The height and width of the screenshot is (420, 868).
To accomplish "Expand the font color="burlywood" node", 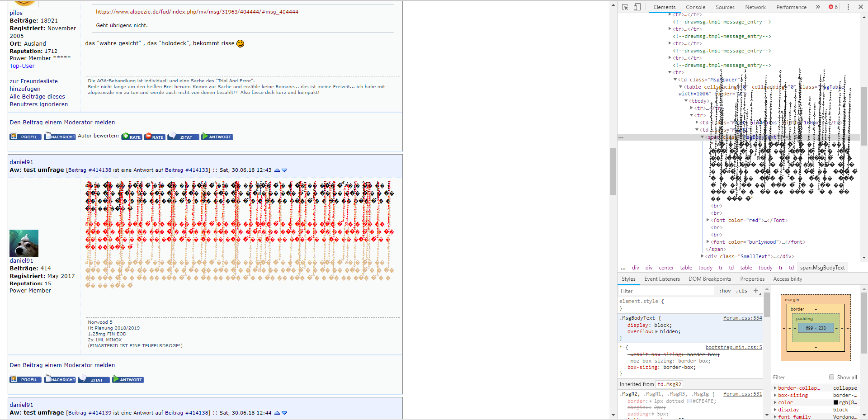I will tap(708, 242).
